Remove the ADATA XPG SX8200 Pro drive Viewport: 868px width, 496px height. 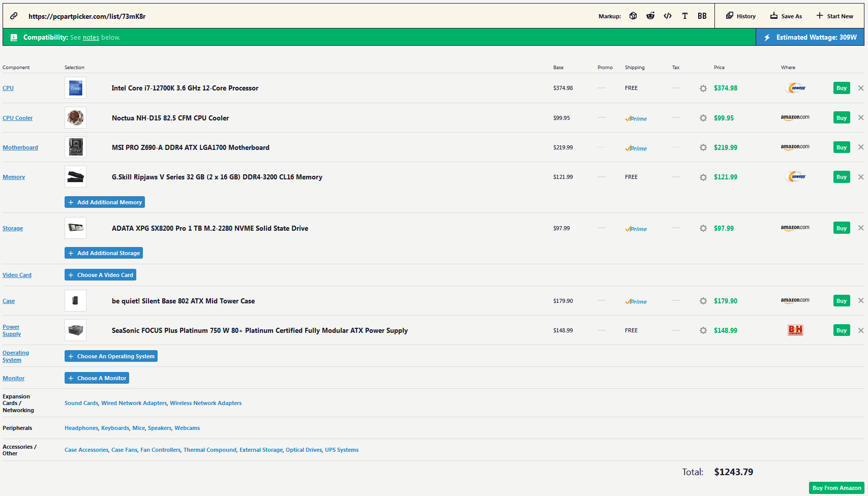(x=861, y=228)
